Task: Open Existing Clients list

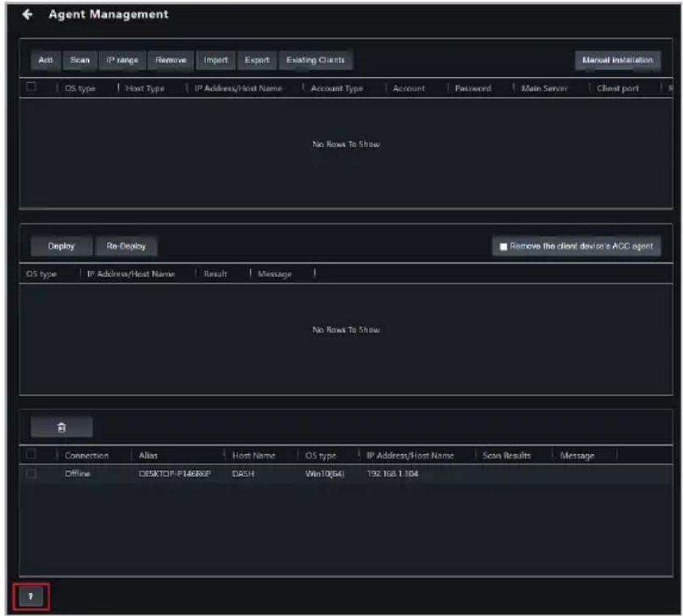Action: coord(315,60)
